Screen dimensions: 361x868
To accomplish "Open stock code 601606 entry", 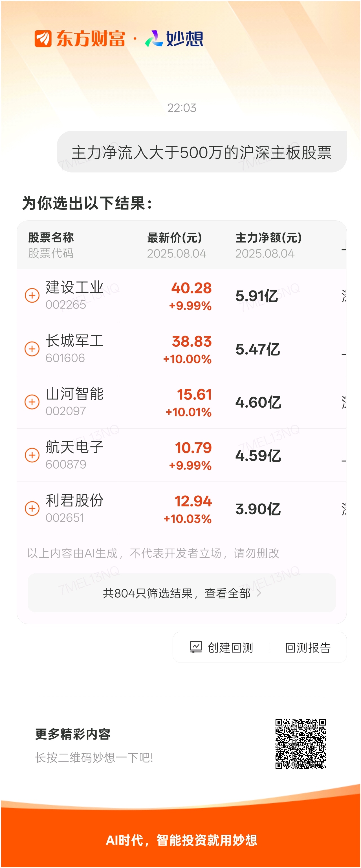I will tap(65, 358).
